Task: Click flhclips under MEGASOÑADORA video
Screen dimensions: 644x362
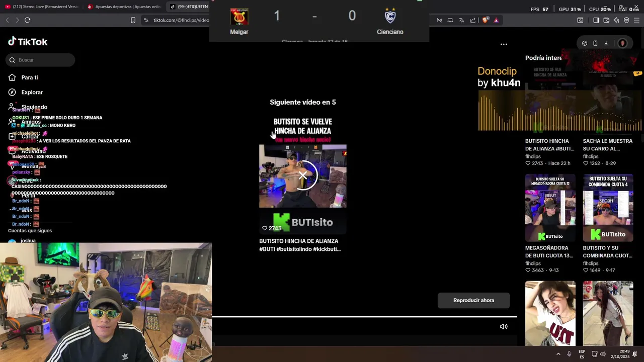Action: tap(533, 263)
